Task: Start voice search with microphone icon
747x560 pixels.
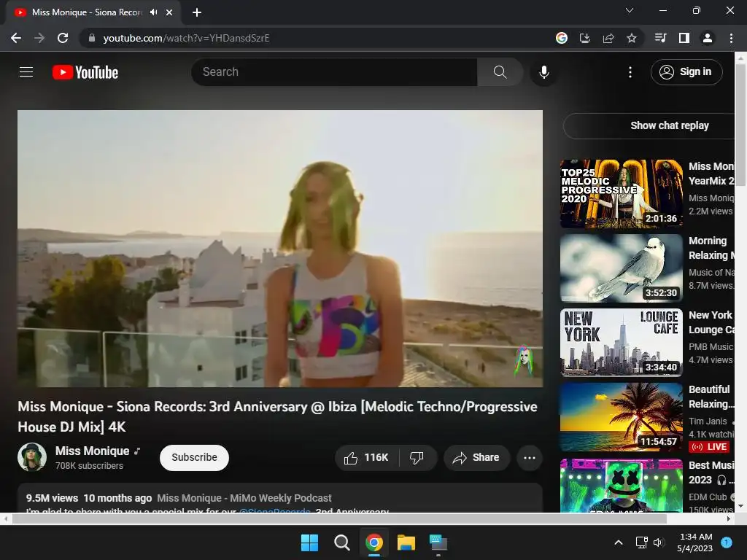Action: (543, 72)
